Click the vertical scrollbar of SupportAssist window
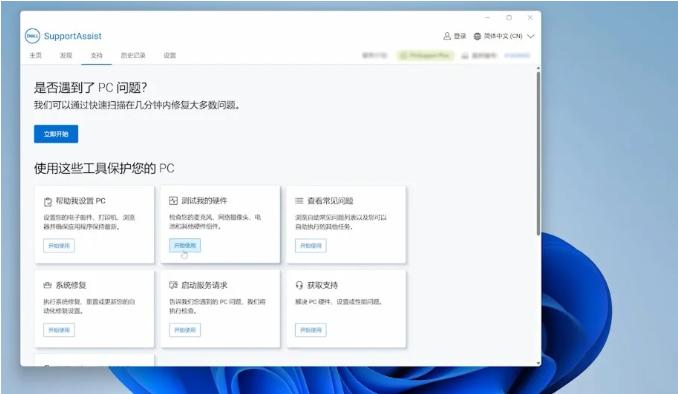Image resolution: width=678 pixels, height=394 pixels. tap(538, 154)
